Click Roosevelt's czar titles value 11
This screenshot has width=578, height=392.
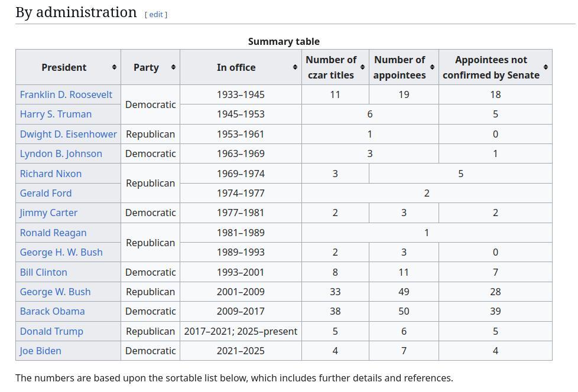click(335, 94)
